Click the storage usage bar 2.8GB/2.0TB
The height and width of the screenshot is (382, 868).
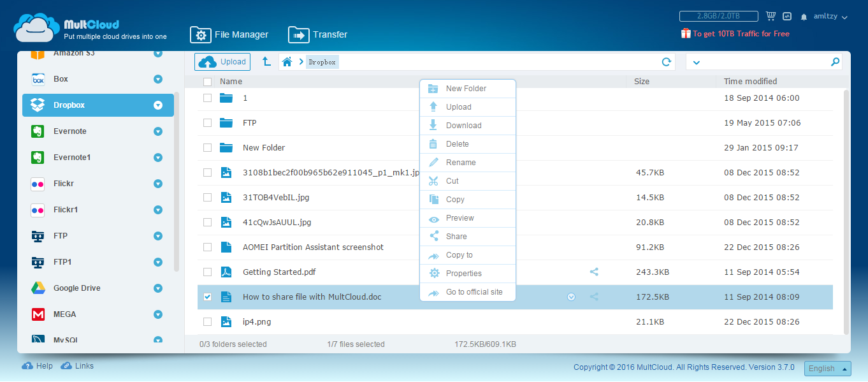click(718, 17)
